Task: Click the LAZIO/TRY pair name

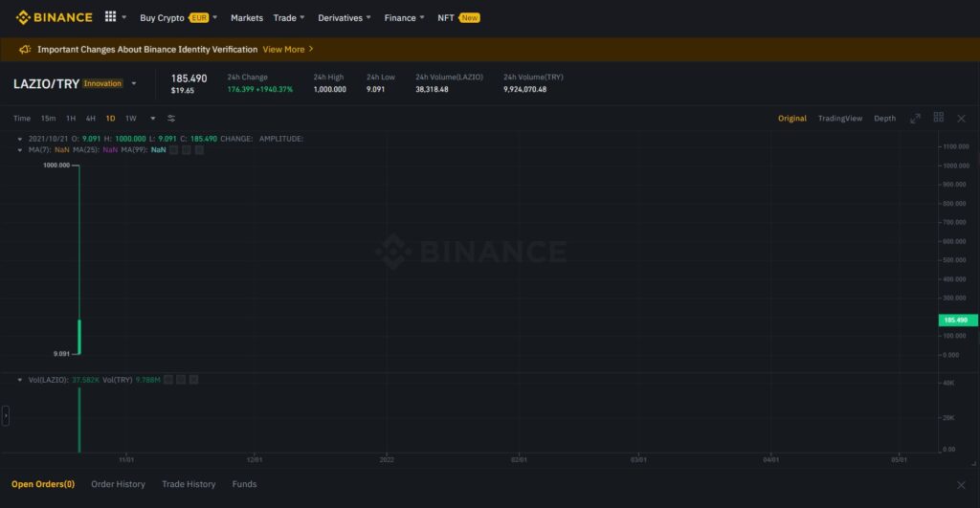Action: pyautogui.click(x=46, y=84)
